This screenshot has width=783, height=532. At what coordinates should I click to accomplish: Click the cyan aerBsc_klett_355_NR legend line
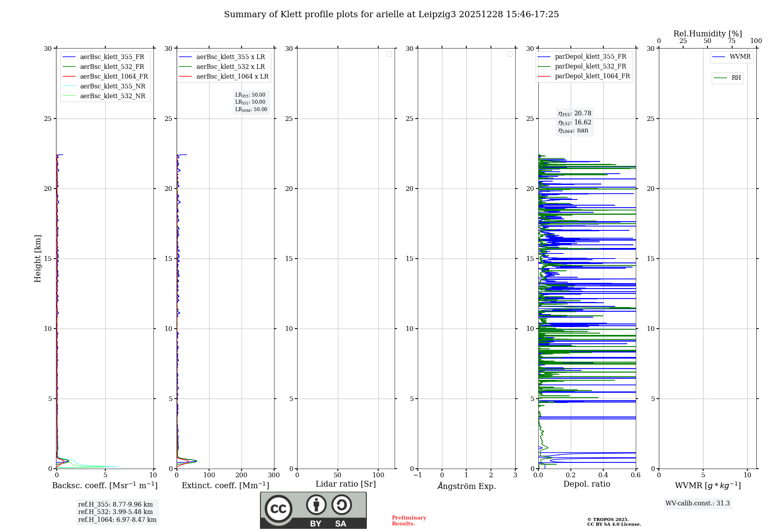point(69,86)
